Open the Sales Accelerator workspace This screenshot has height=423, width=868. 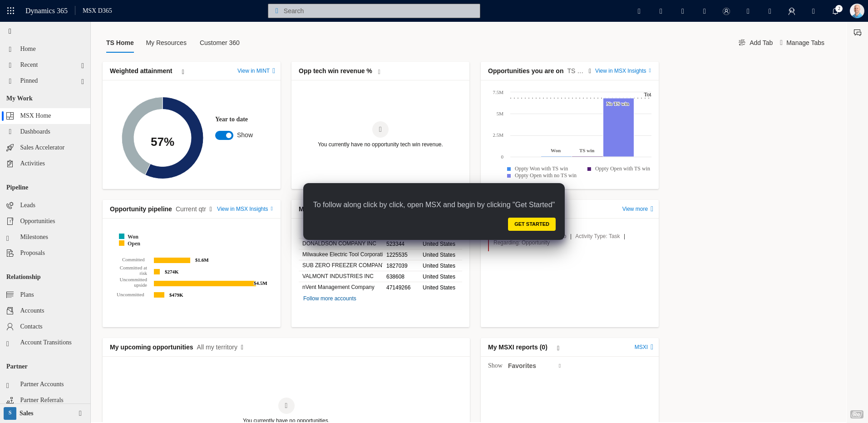(42, 147)
